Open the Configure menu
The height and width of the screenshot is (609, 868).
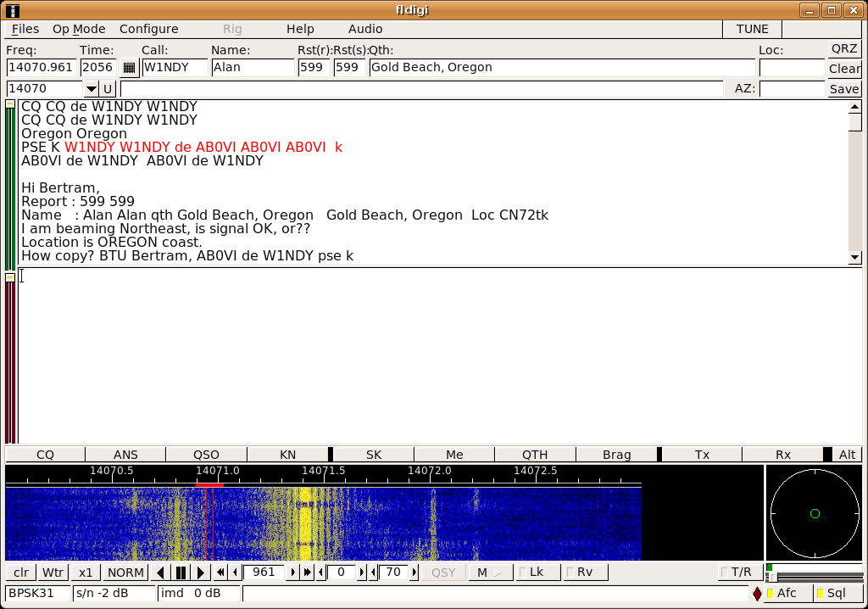(148, 29)
